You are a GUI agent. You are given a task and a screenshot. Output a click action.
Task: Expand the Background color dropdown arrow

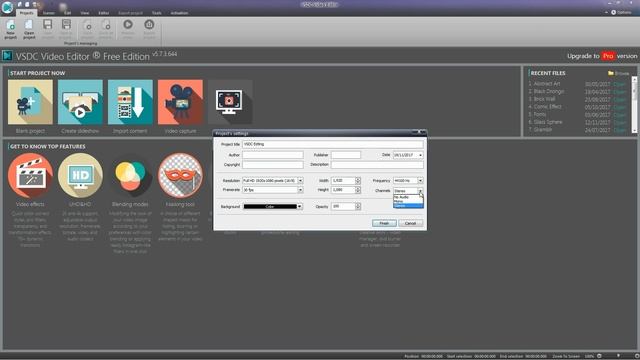click(300, 207)
